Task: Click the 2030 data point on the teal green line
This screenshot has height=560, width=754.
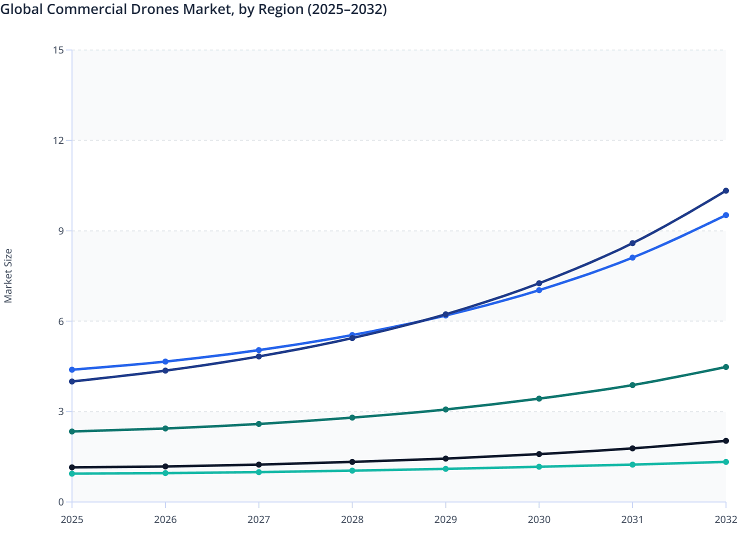Action: point(538,398)
